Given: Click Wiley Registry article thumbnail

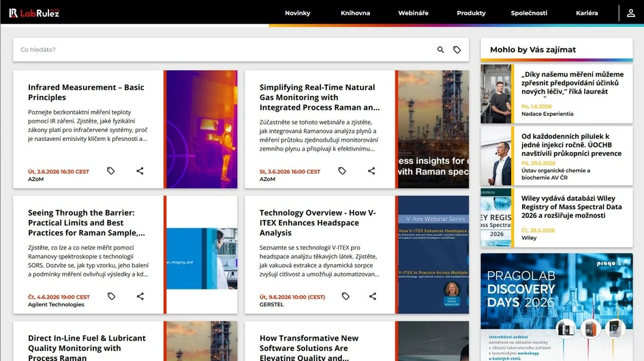Looking at the screenshot, I should coord(495,218).
